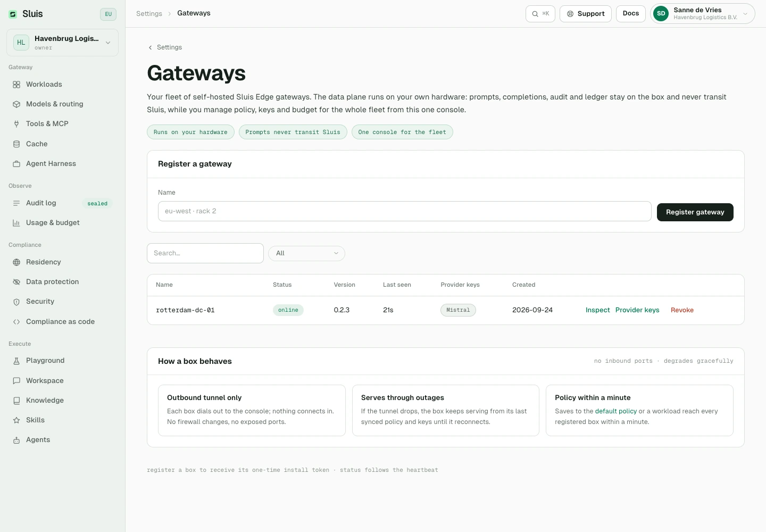Open the Workloads page

pyautogui.click(x=62, y=85)
